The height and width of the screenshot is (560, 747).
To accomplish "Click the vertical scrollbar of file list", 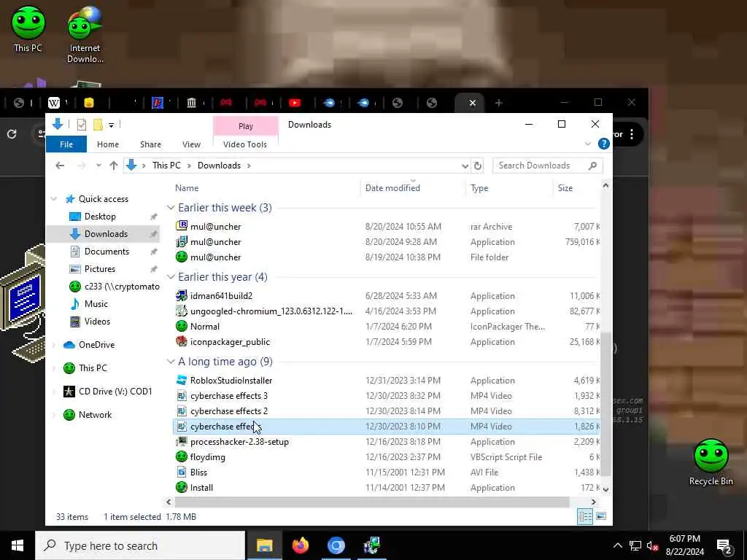I will point(605,404).
